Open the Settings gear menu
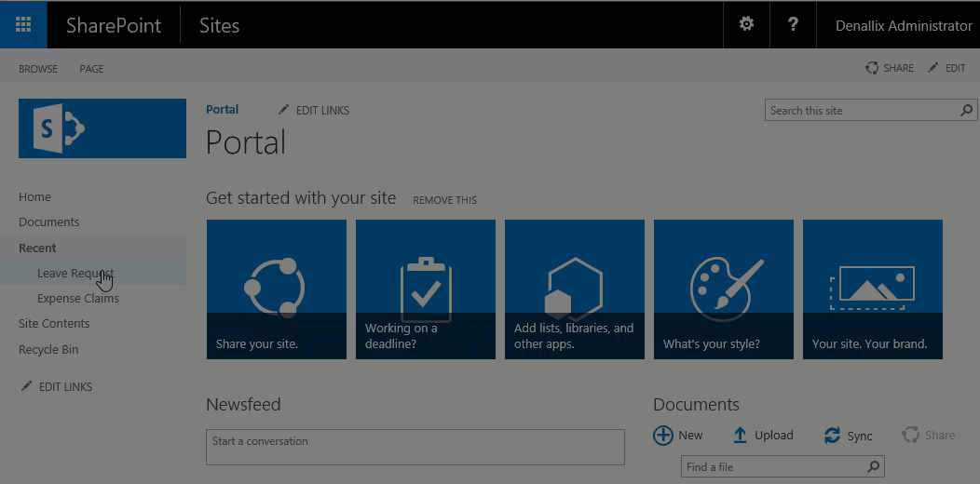This screenshot has height=484, width=980. 746,24
